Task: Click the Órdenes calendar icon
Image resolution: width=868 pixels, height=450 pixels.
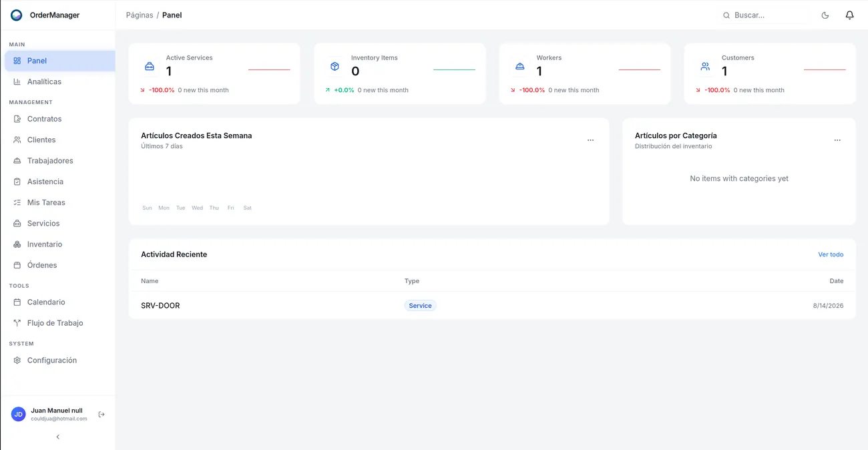Action: pos(17,265)
